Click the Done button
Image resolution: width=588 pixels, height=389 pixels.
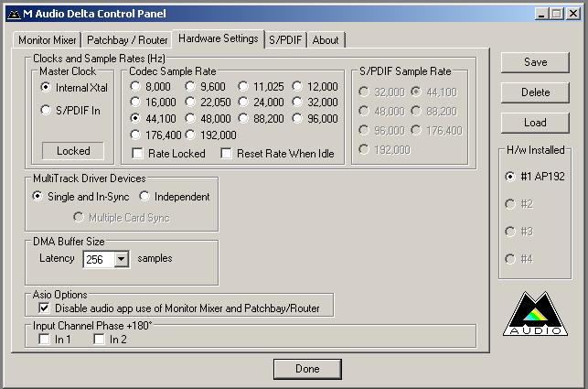tap(307, 369)
